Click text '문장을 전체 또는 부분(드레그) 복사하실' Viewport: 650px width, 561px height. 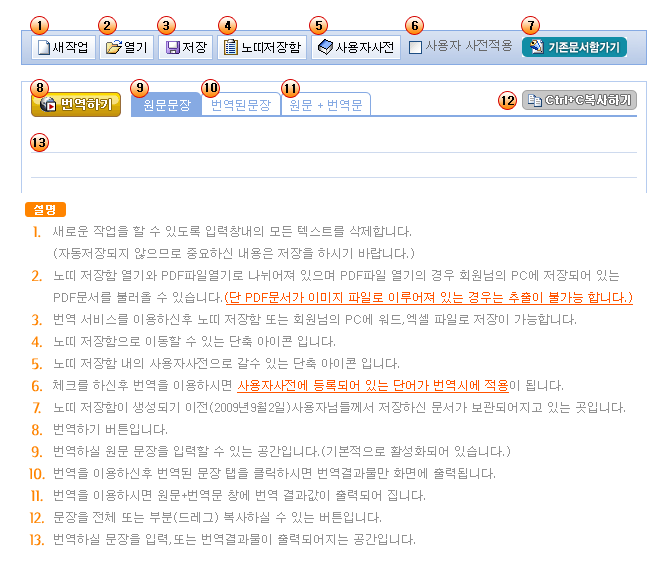pos(162,517)
